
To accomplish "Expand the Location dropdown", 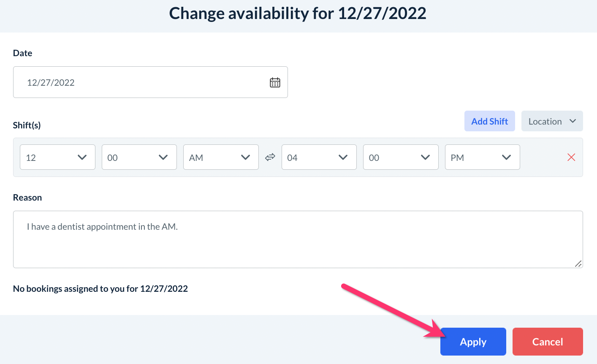I will [x=552, y=121].
